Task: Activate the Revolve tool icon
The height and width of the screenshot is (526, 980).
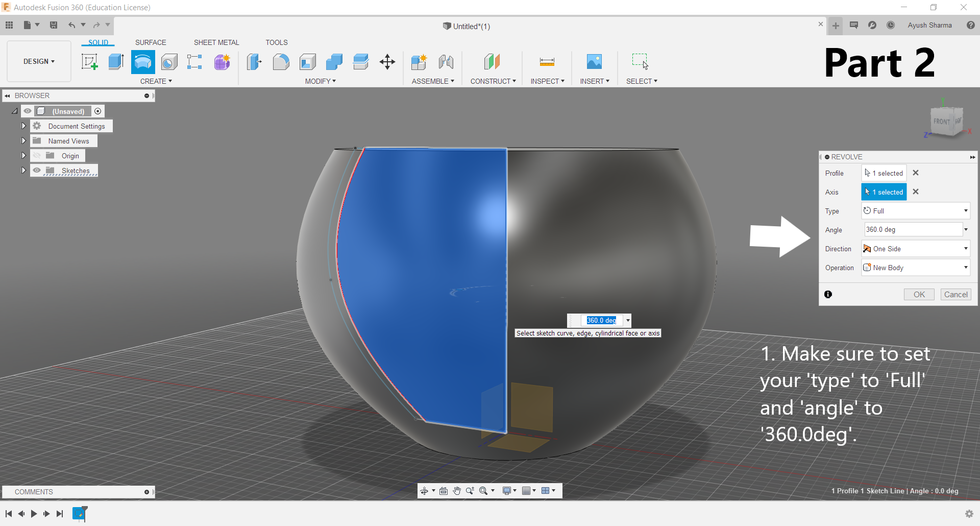Action: point(143,62)
